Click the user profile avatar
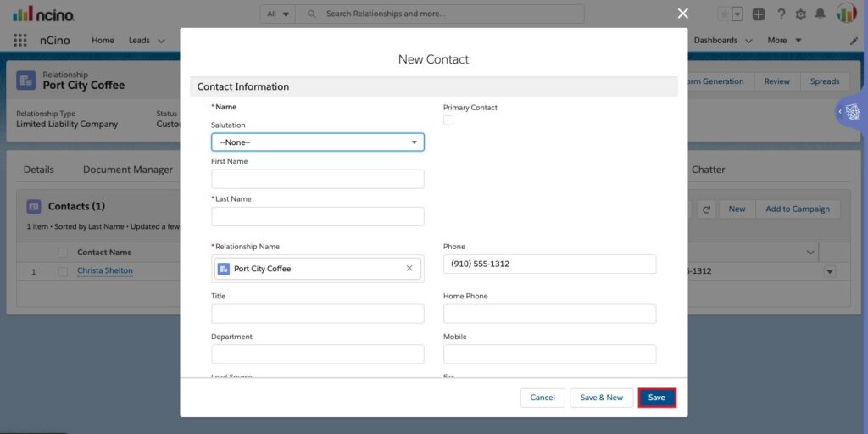Viewport: 868px width, 434px height. (846, 14)
